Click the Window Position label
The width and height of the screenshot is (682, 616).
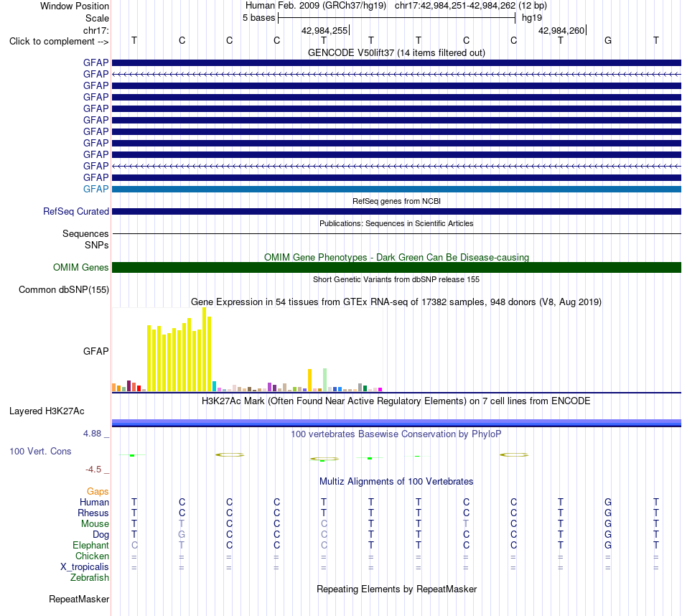pyautogui.click(x=75, y=6)
